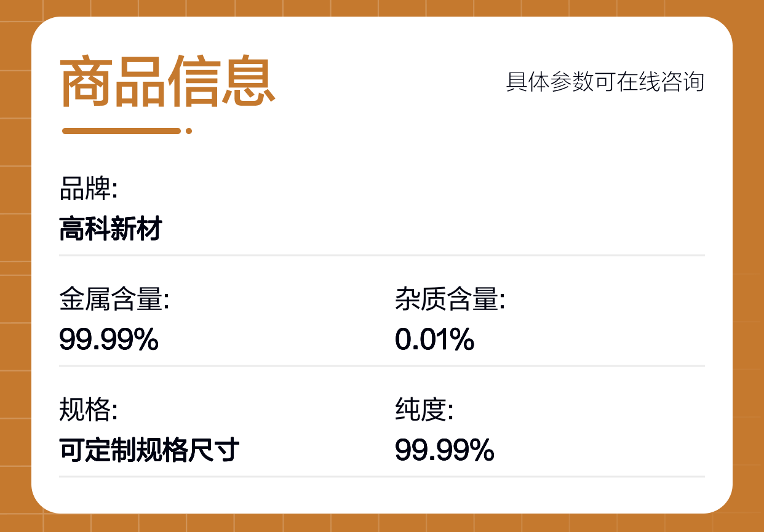Click the divider line below 高科新材
This screenshot has width=764, height=532.
tap(382, 255)
